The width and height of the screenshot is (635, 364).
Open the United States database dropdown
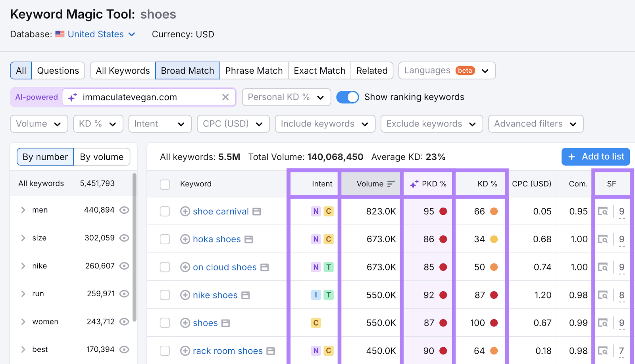pos(101,34)
